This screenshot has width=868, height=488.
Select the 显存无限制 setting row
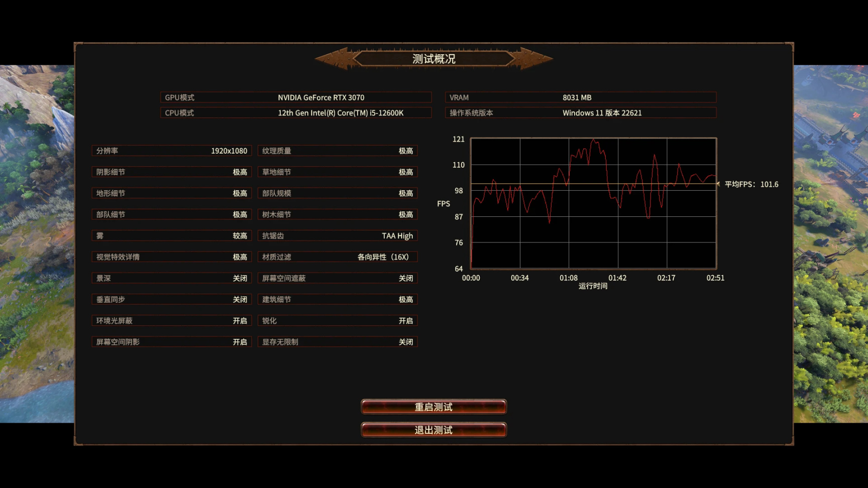pyautogui.click(x=338, y=342)
